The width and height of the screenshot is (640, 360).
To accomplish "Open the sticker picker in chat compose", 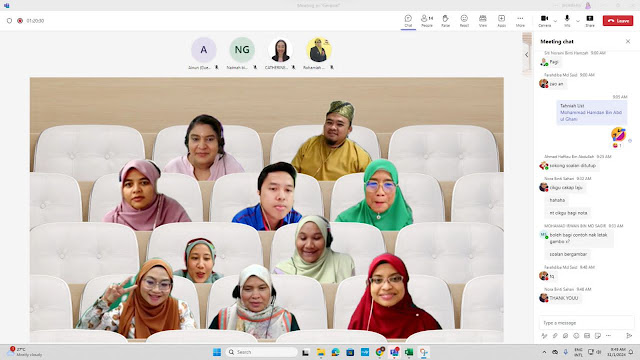I will pos(598,336).
